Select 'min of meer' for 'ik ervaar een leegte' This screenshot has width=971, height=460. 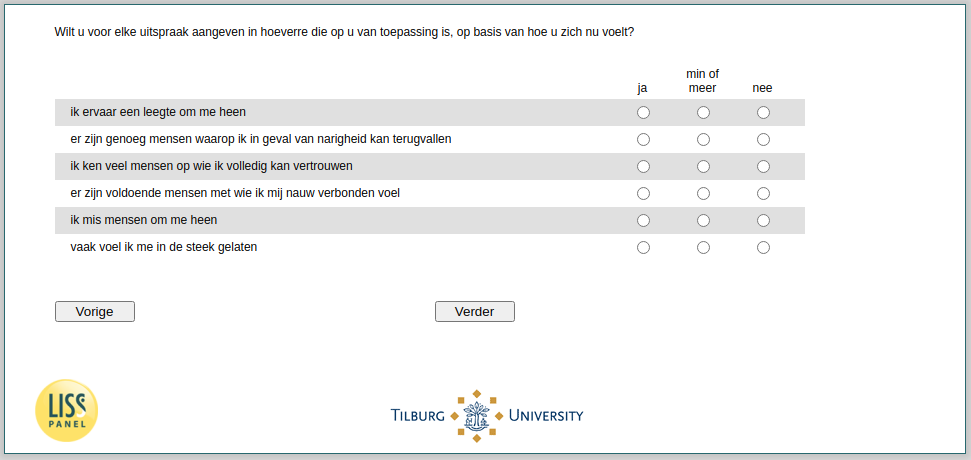[703, 113]
